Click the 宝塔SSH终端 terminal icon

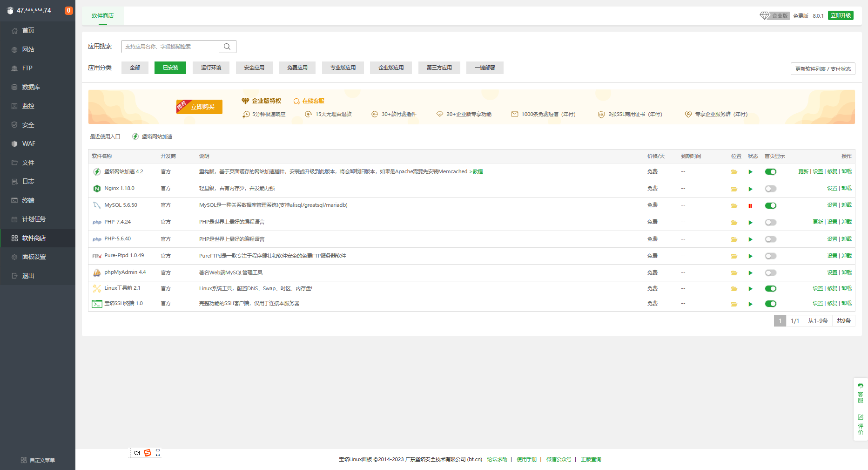point(97,304)
